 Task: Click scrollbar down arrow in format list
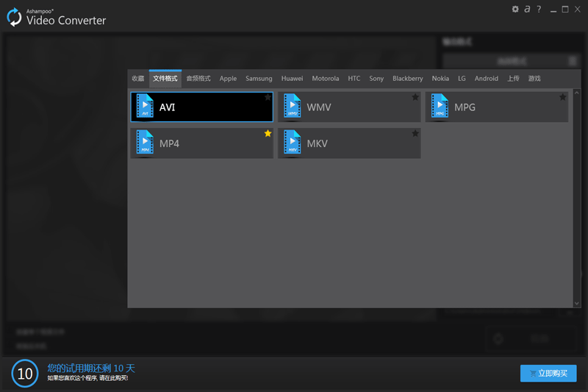pyautogui.click(x=577, y=304)
